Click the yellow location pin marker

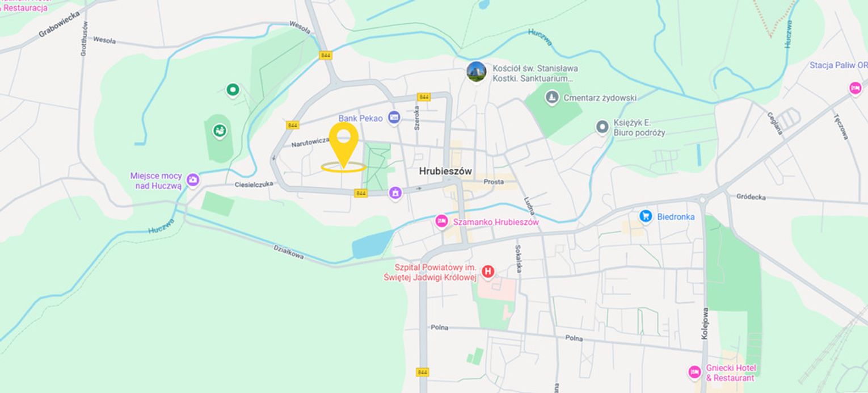[x=343, y=145]
